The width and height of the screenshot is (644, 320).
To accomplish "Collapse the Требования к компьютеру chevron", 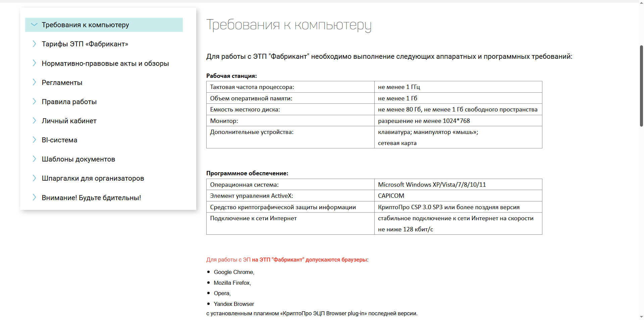I will tap(34, 25).
